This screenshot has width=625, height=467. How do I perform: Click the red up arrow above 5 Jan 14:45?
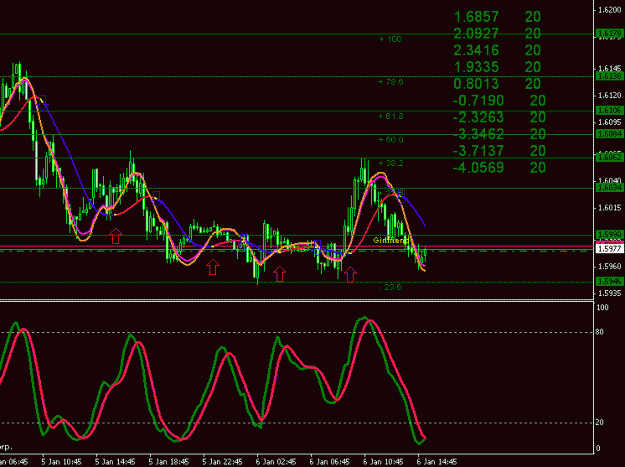[x=116, y=236]
